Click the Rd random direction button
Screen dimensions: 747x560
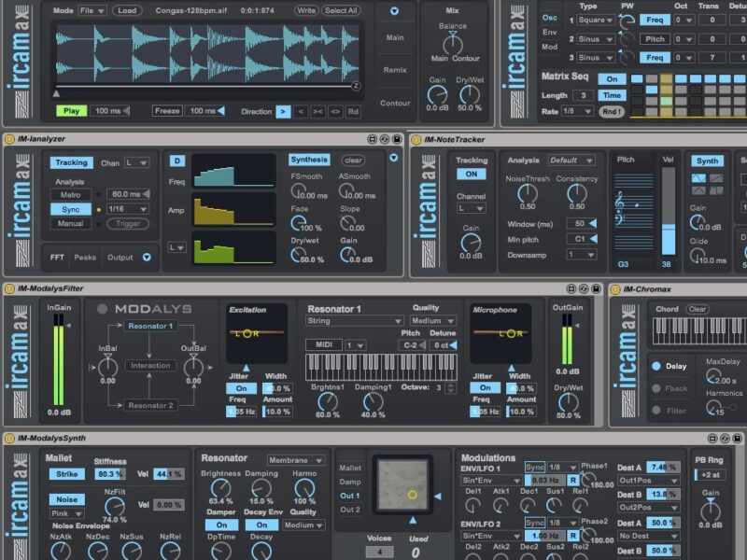click(353, 111)
